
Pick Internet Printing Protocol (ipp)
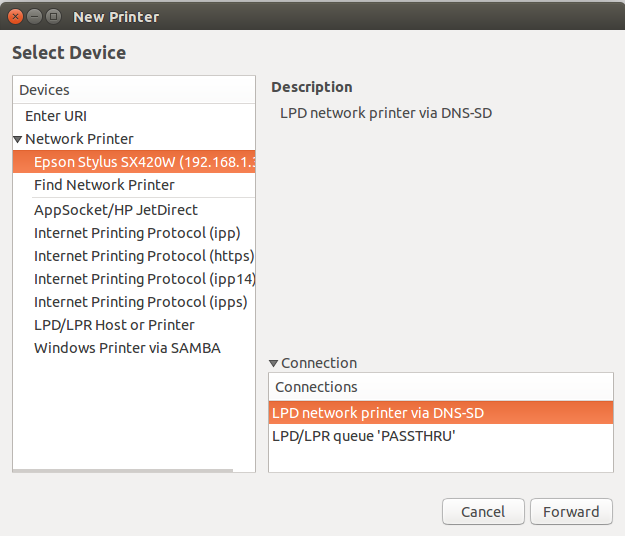coord(137,233)
